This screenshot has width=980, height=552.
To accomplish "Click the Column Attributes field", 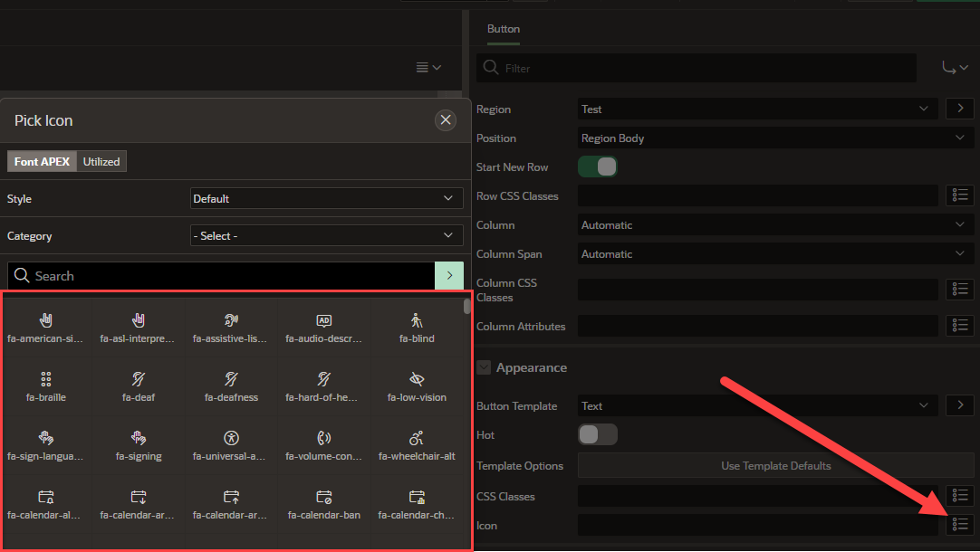I will (x=757, y=326).
